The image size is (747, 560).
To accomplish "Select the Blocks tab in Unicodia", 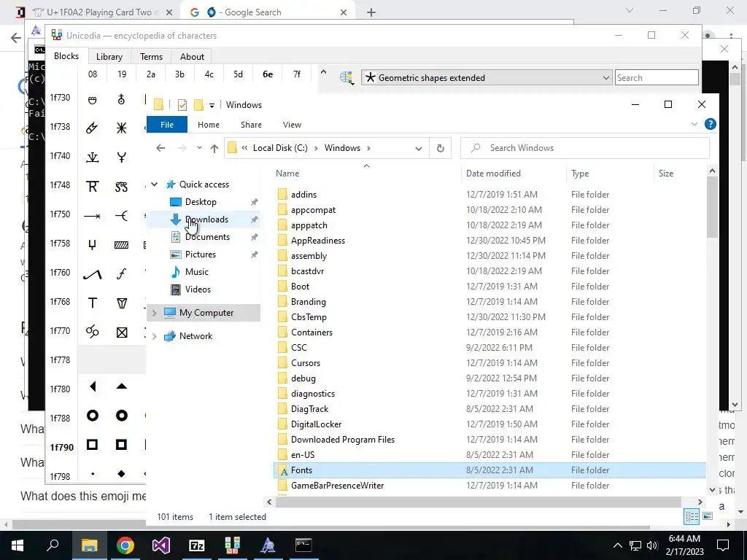I will pos(66,56).
